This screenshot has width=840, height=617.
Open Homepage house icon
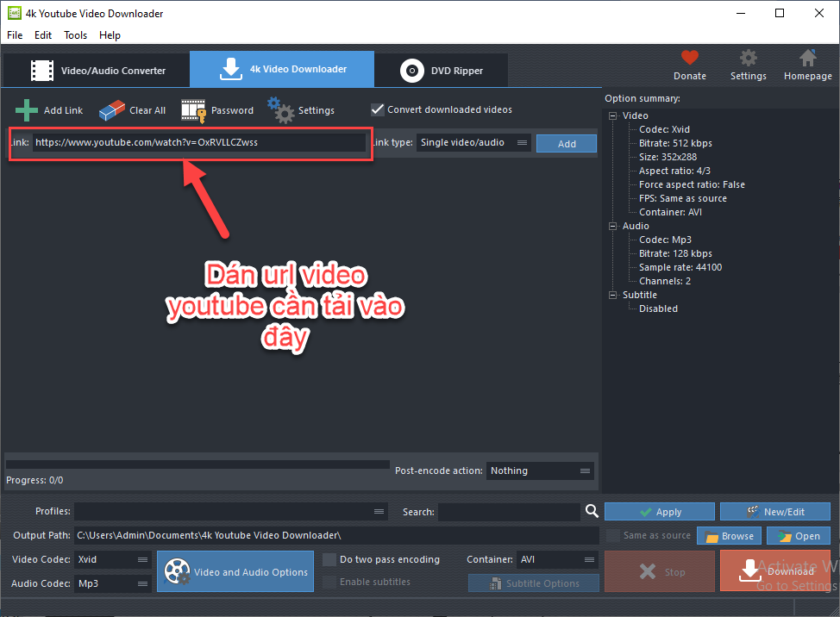(807, 59)
